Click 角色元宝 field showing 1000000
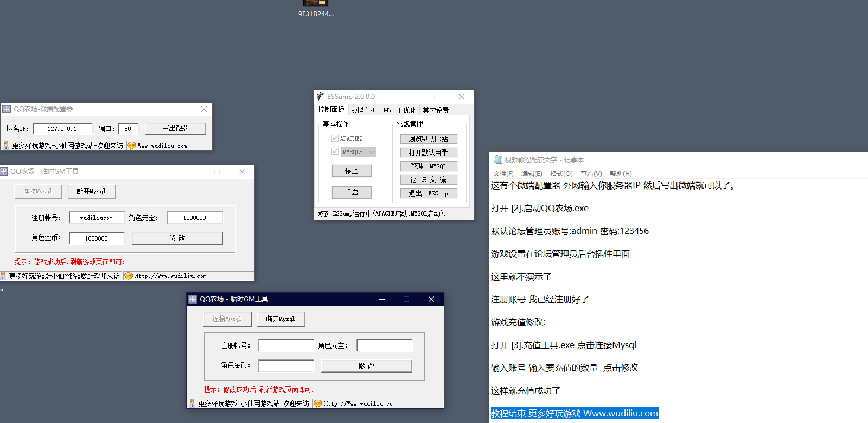 pos(195,218)
